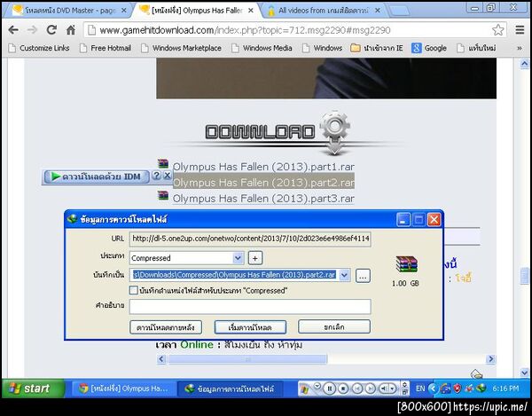532x416 pixels.
Task: Close the DVD Master tab
Action: (124, 11)
